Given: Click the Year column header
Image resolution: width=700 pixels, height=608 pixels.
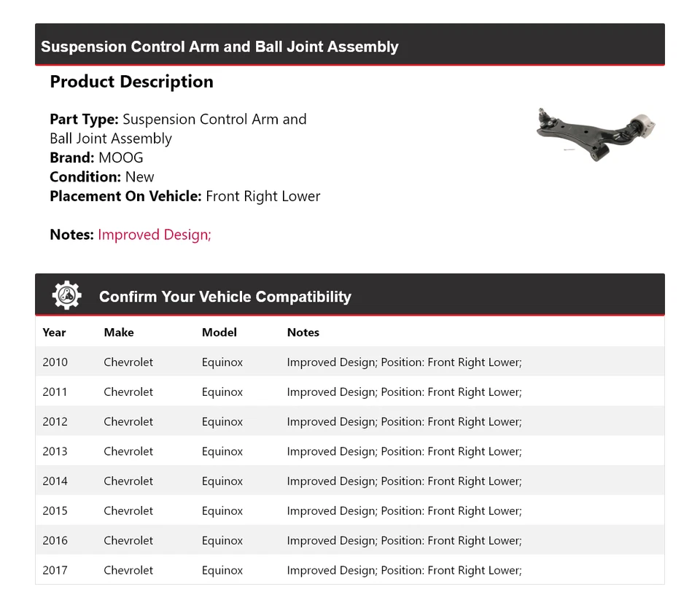Looking at the screenshot, I should click(54, 332).
